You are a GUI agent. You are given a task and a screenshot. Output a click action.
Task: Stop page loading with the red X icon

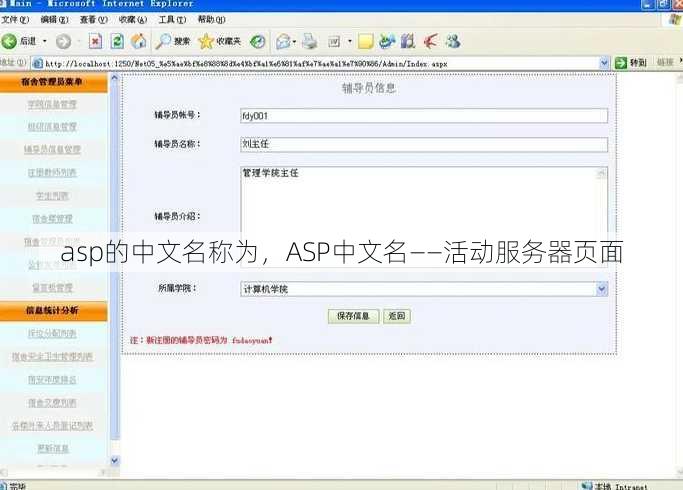click(95, 41)
